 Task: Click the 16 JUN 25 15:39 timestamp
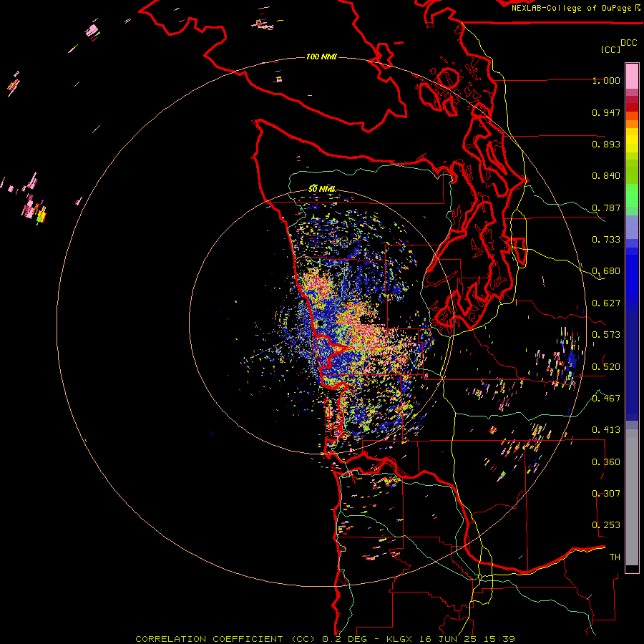467,639
